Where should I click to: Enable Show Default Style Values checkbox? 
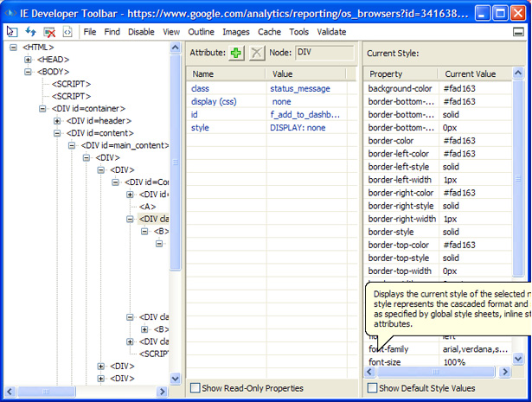372,388
